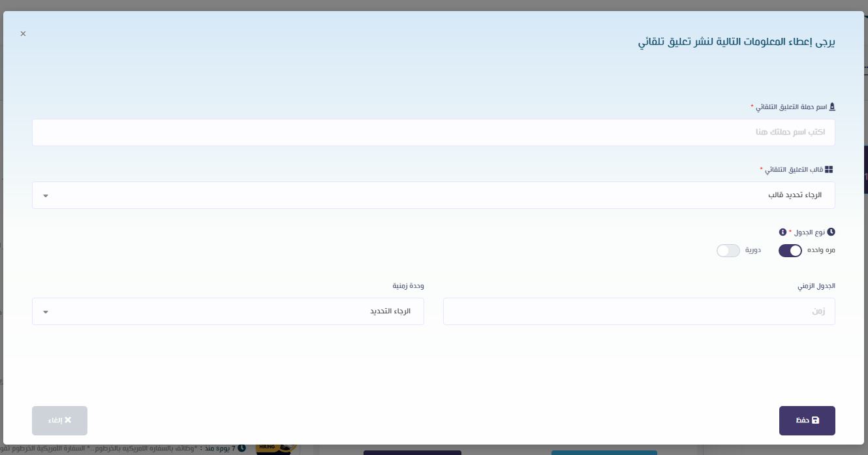The image size is (868, 455).
Task: Close the auto-comment dialog with the X icon
Action: [23, 33]
